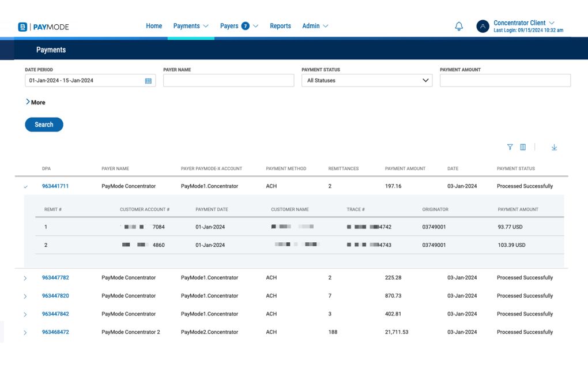Image resolution: width=588 pixels, height=368 pixels.
Task: Click the filter funnel icon above table
Action: 510,148
